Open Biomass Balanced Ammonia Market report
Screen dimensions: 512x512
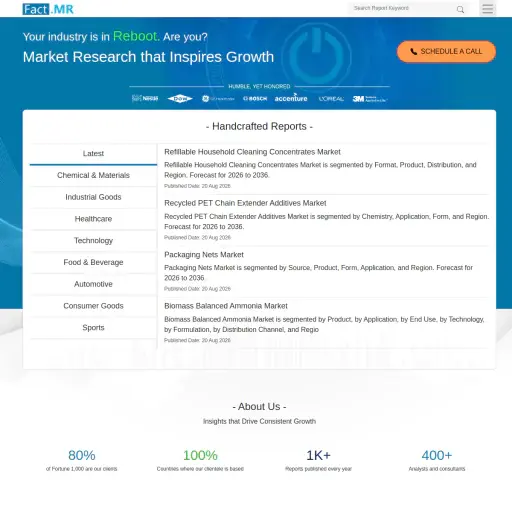226,306
